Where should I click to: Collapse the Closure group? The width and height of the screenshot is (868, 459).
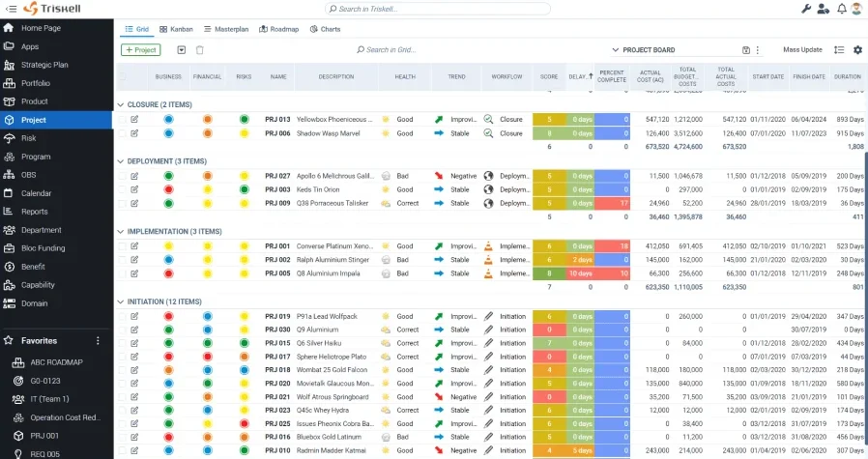point(121,104)
